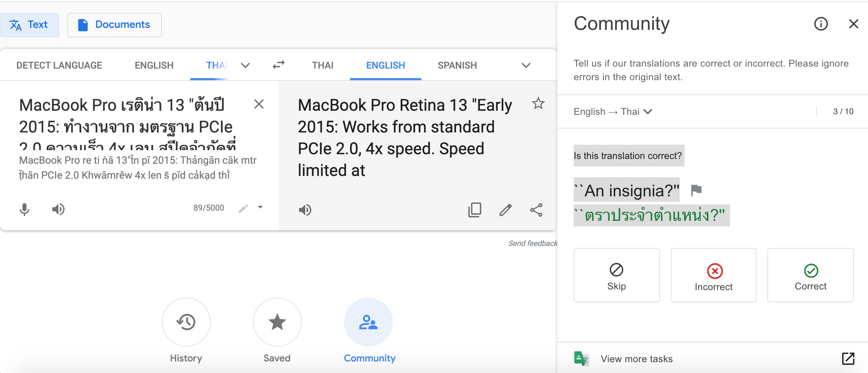
Task: Click Send feedback link
Action: click(x=533, y=243)
